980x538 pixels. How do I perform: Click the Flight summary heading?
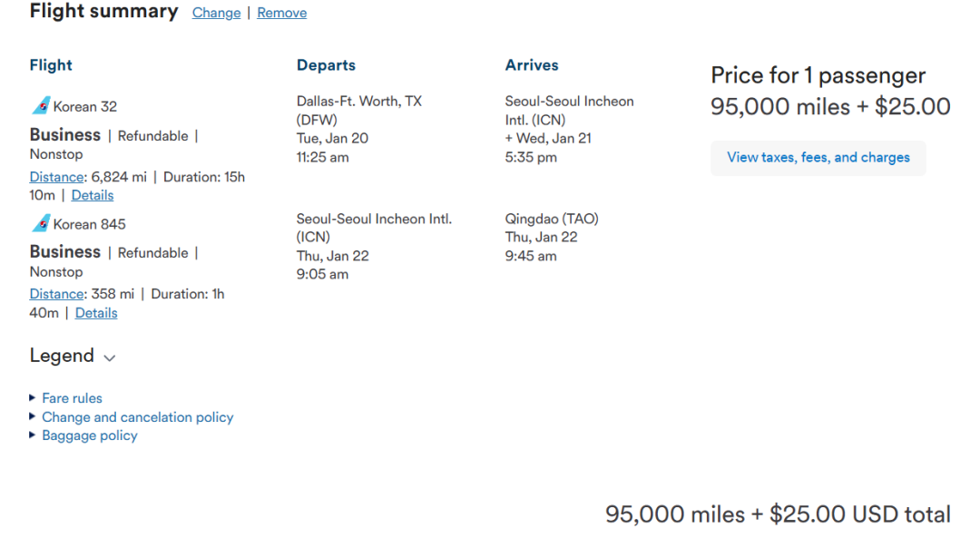click(x=103, y=12)
